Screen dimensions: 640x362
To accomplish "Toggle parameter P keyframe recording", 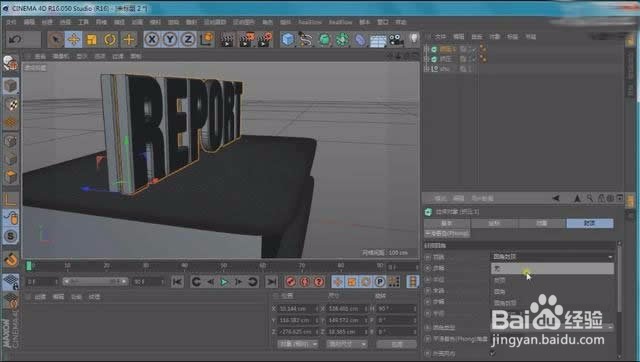I will pos(380,282).
